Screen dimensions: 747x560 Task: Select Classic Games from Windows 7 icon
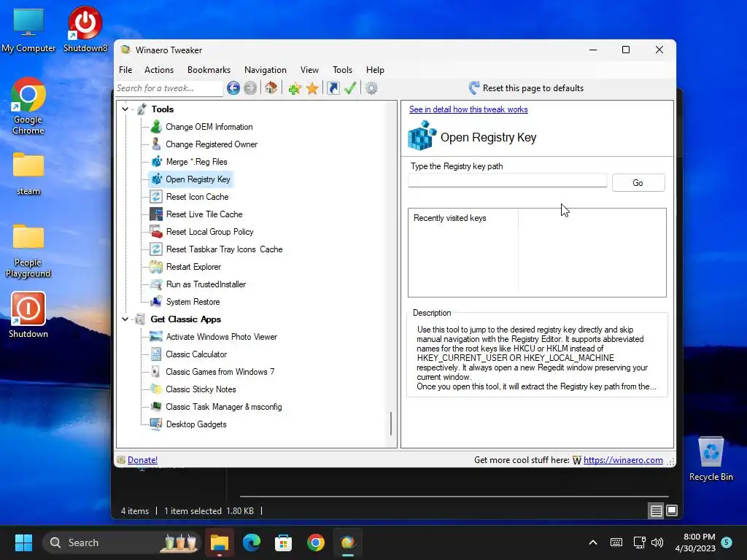tap(156, 372)
